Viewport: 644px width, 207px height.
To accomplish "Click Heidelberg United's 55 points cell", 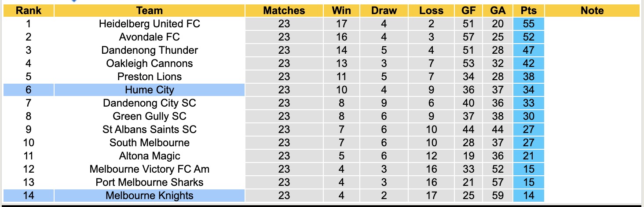I will point(528,24).
